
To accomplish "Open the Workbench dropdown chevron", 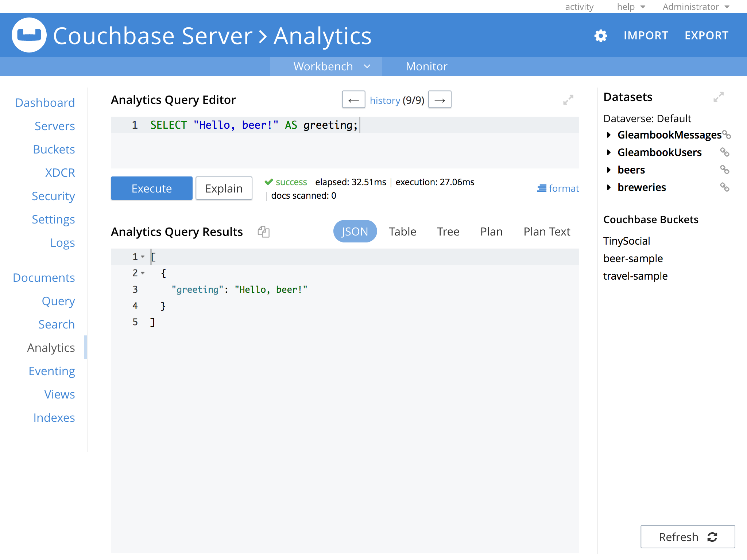I will [x=367, y=66].
